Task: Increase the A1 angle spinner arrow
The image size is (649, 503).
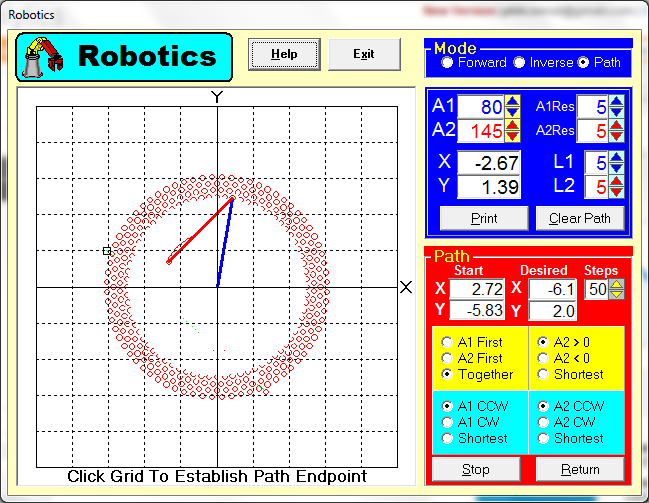Action: 512,101
